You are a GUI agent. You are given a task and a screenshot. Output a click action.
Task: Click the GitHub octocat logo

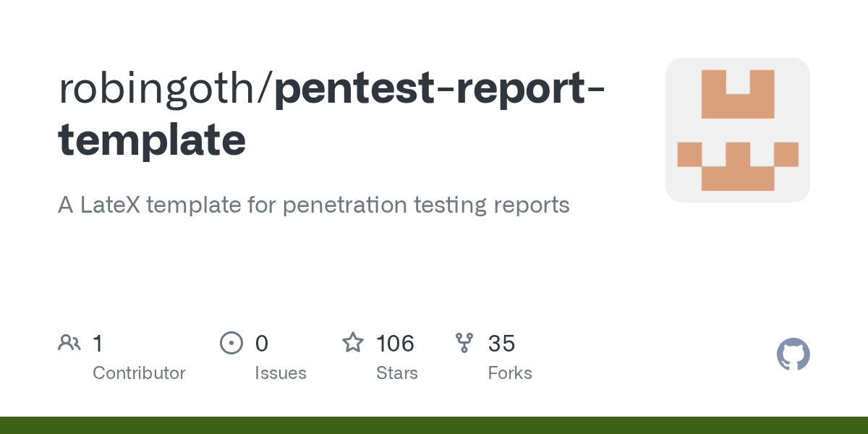(793, 355)
